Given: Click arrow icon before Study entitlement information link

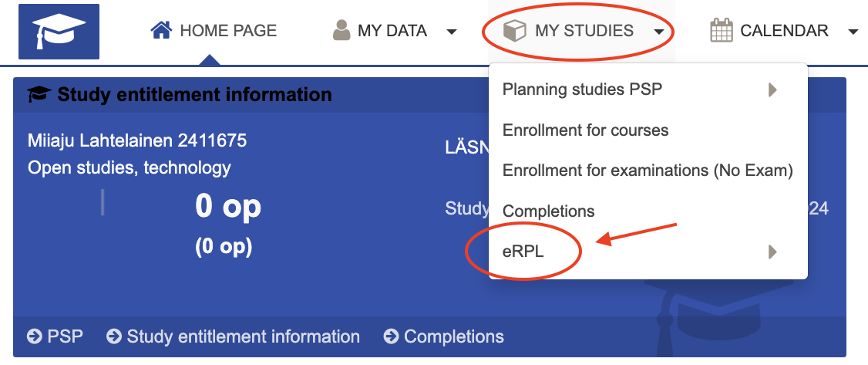Looking at the screenshot, I should (114, 336).
